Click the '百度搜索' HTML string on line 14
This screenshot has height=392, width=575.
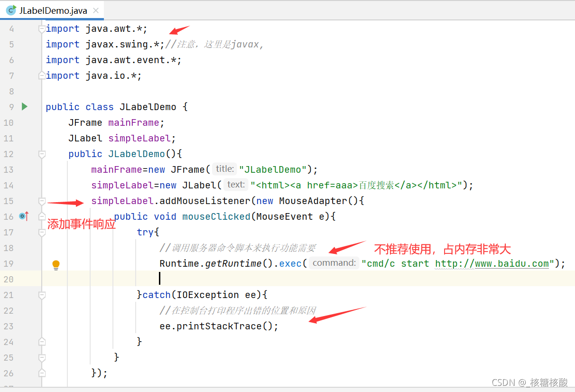coord(376,185)
